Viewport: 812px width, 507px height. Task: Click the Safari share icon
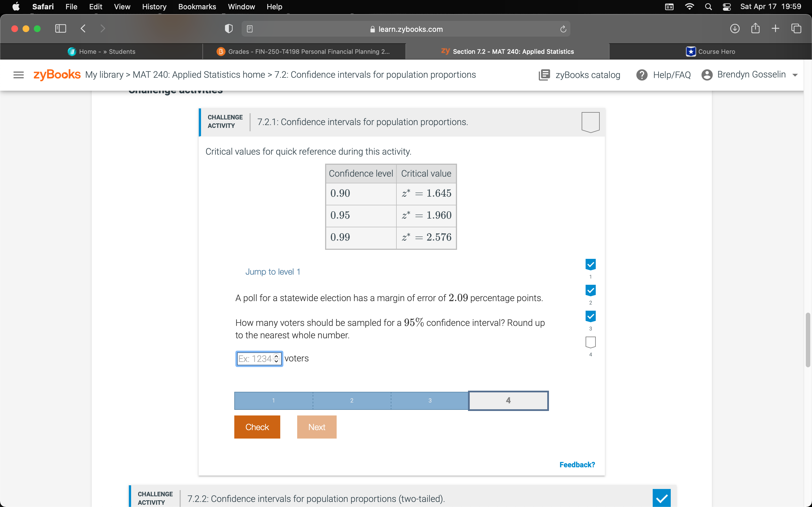755,29
